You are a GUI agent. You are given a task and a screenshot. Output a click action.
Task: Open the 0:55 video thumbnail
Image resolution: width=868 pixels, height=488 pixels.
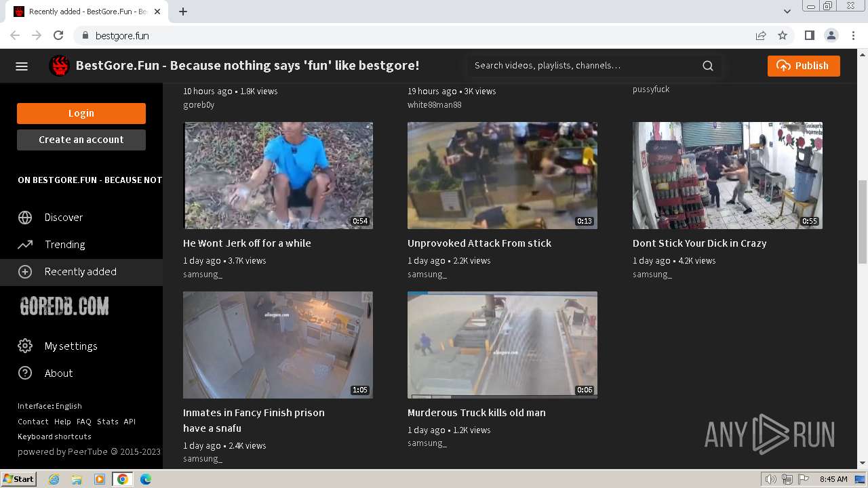click(728, 176)
